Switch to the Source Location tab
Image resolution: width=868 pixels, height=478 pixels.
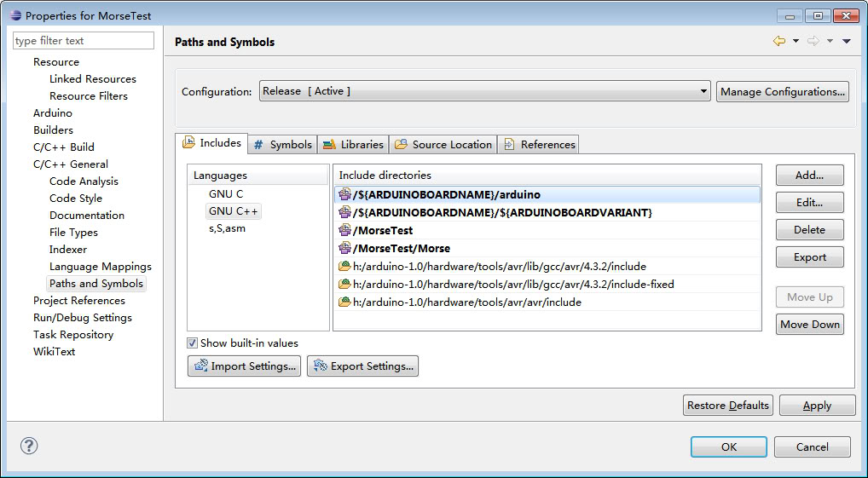tap(443, 145)
